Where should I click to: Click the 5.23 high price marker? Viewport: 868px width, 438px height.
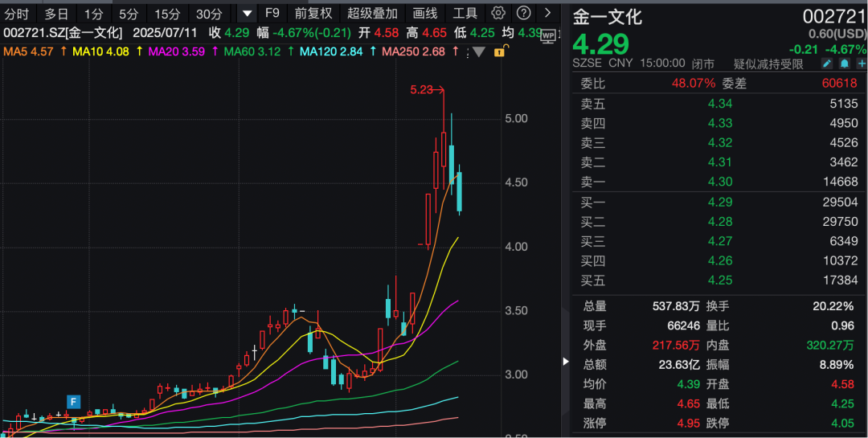click(x=421, y=90)
